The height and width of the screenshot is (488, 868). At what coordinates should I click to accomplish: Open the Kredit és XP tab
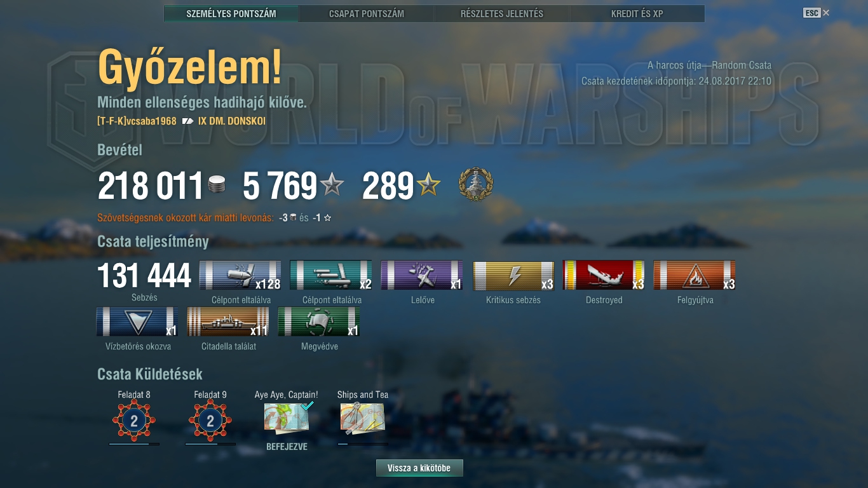pos(637,13)
